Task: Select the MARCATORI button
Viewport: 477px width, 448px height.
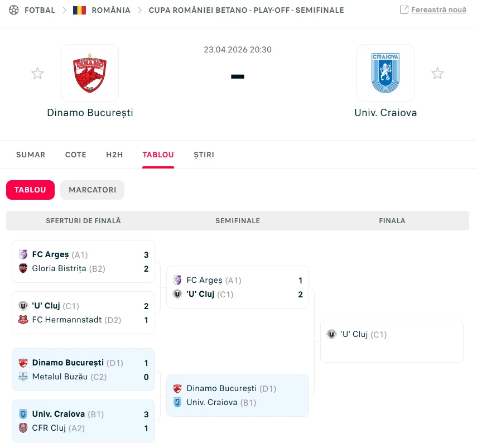Action: pos(93,190)
